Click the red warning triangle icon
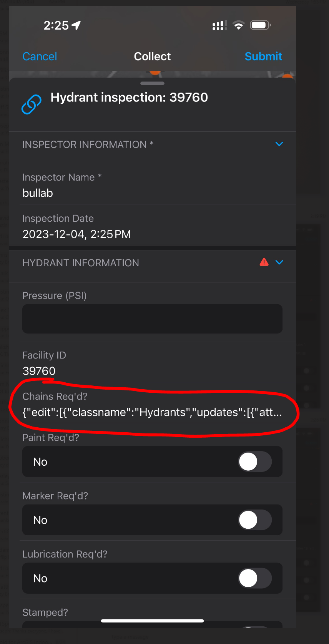 click(264, 262)
